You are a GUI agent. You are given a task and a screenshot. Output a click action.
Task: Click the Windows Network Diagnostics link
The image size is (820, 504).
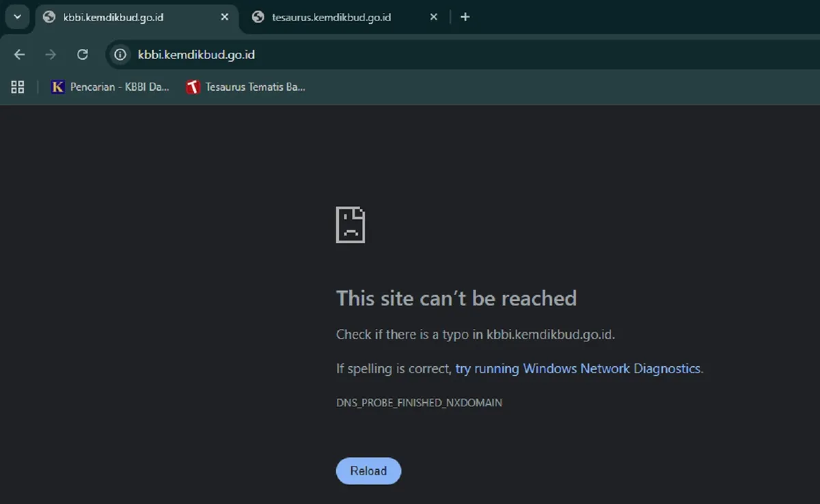pos(577,368)
